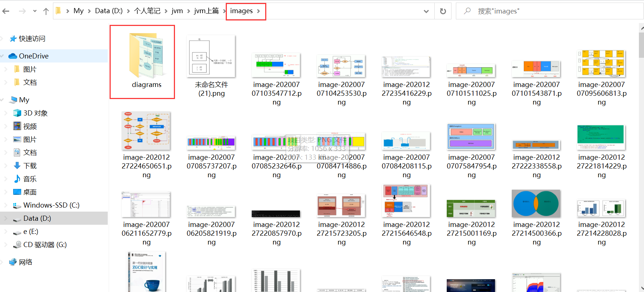
Task: Click the Refresh button
Action: (443, 11)
